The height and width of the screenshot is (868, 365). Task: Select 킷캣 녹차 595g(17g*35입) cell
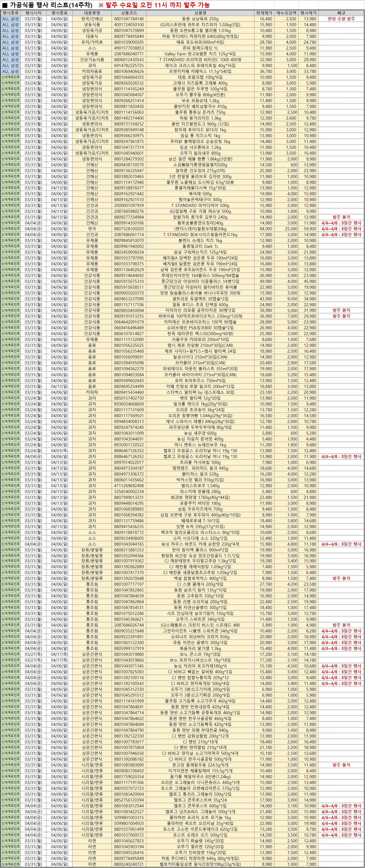pyautogui.click(x=200, y=526)
